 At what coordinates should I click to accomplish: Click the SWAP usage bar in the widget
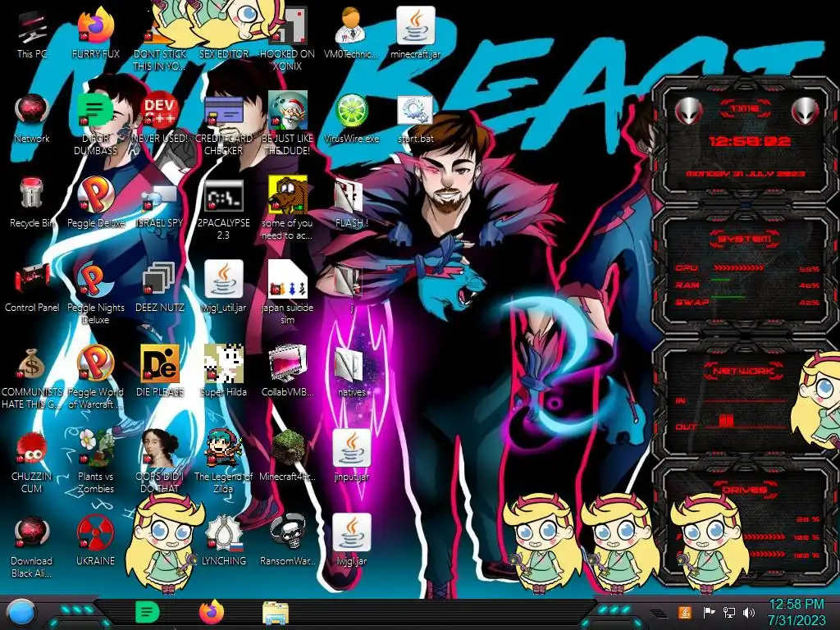(x=728, y=297)
